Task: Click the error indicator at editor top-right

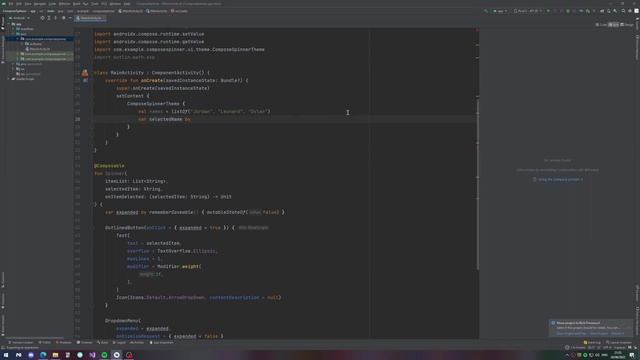Action: (477, 30)
